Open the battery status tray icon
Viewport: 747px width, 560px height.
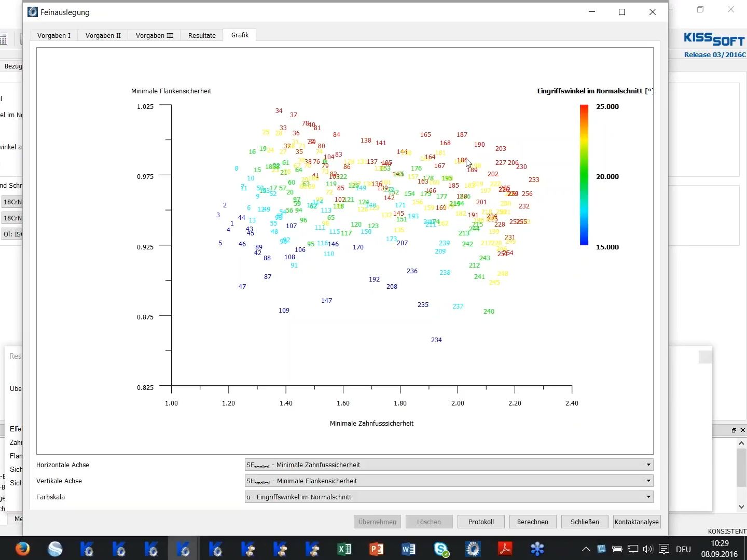(617, 549)
